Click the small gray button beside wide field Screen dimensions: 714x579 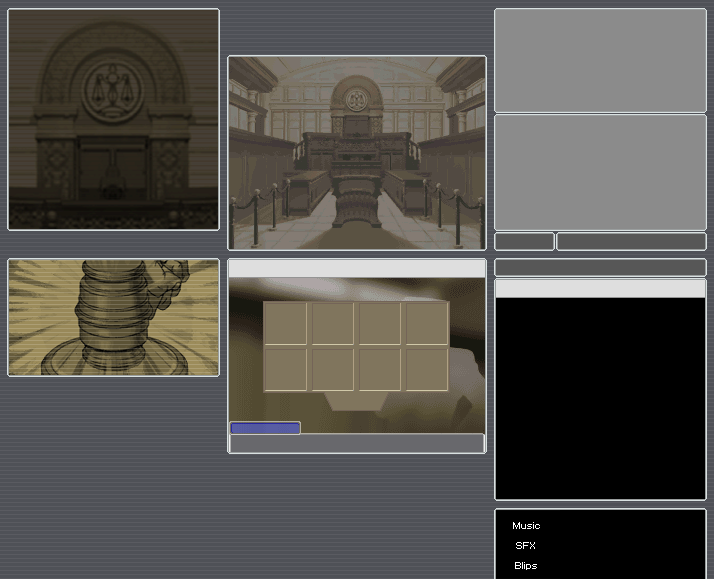coord(524,241)
